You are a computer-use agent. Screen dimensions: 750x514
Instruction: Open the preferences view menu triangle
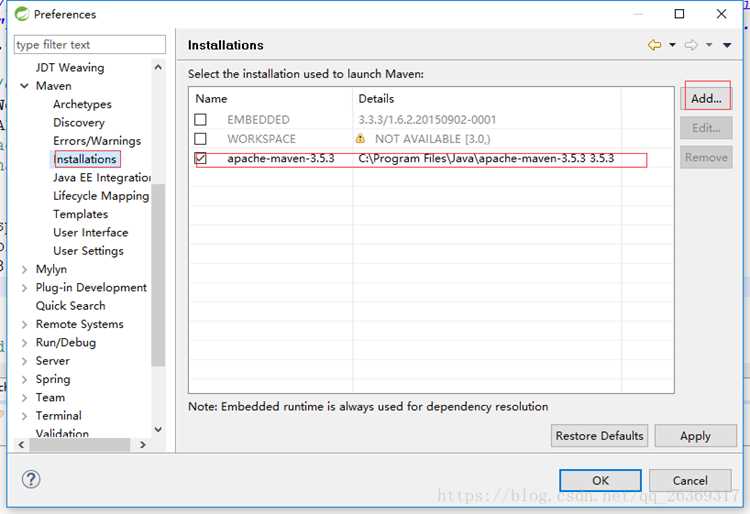point(727,45)
